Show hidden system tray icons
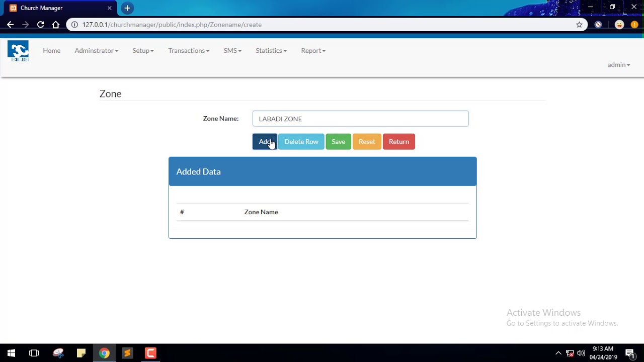 (x=558, y=353)
